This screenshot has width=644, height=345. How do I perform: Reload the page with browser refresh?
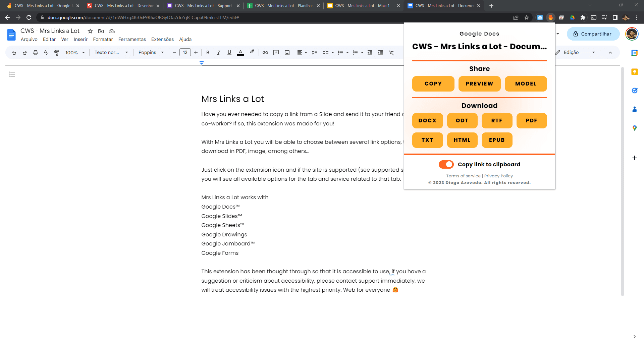[29, 17]
